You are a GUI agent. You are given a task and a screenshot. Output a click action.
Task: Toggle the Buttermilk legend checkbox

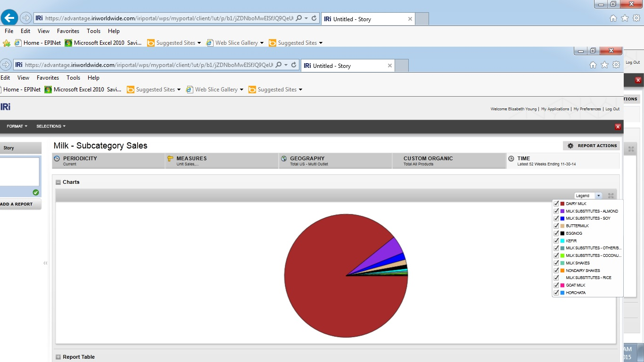click(x=556, y=226)
